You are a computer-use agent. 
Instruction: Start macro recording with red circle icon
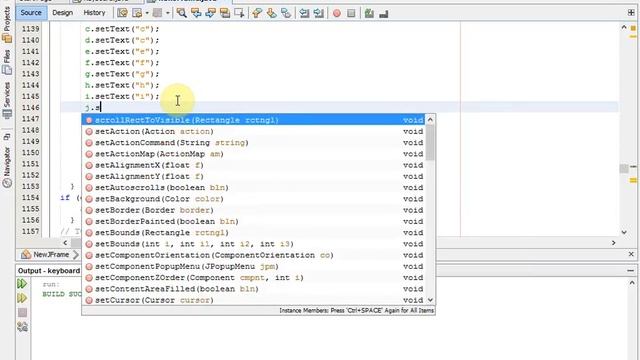(337, 13)
